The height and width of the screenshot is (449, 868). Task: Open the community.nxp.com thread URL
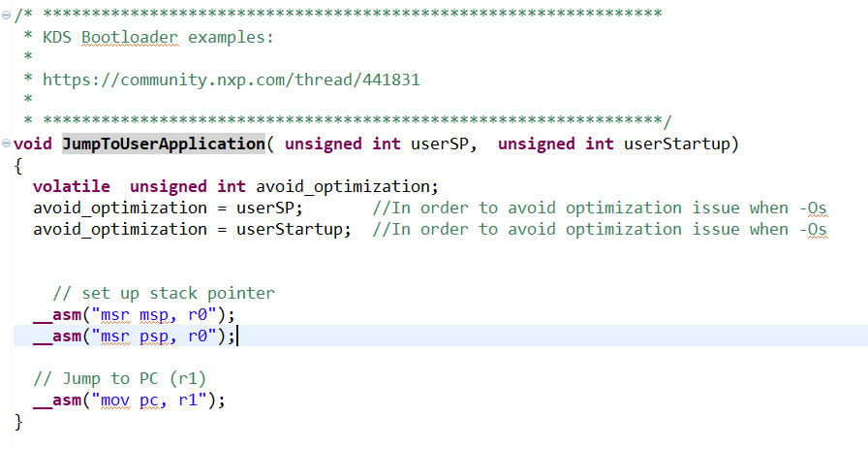231,80
